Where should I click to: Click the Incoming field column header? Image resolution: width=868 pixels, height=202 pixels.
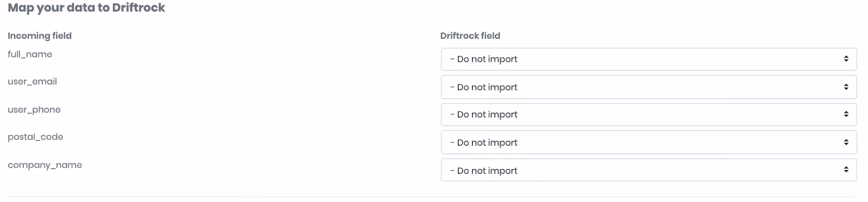pos(40,36)
